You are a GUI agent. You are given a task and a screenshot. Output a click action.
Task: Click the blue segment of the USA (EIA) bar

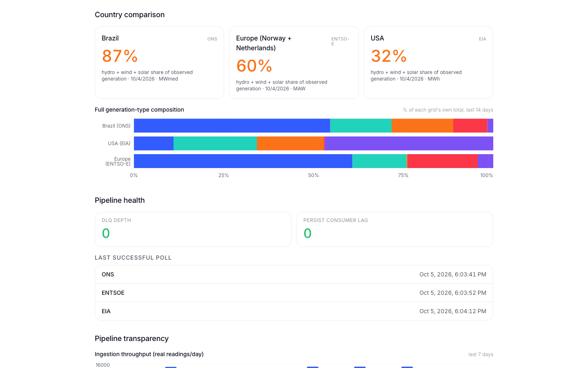[154, 144]
